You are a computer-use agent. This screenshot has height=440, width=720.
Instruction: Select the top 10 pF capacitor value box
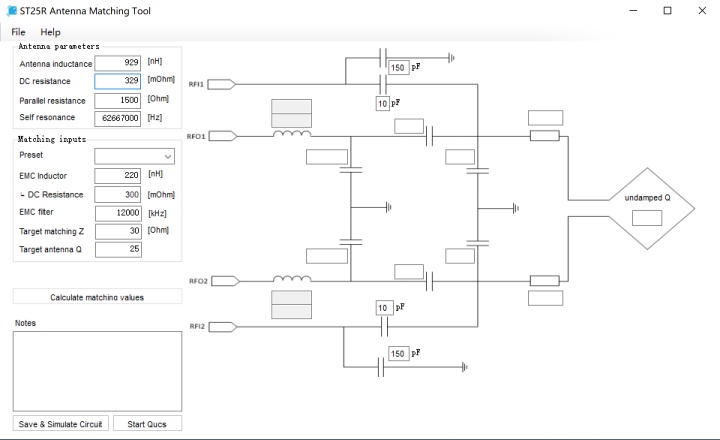(x=382, y=104)
